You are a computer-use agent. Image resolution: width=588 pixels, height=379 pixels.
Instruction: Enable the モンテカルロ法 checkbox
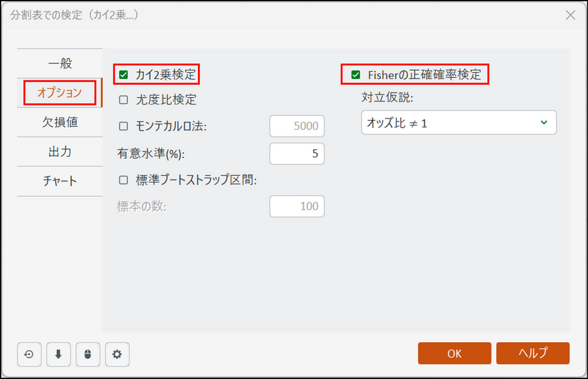tap(124, 126)
